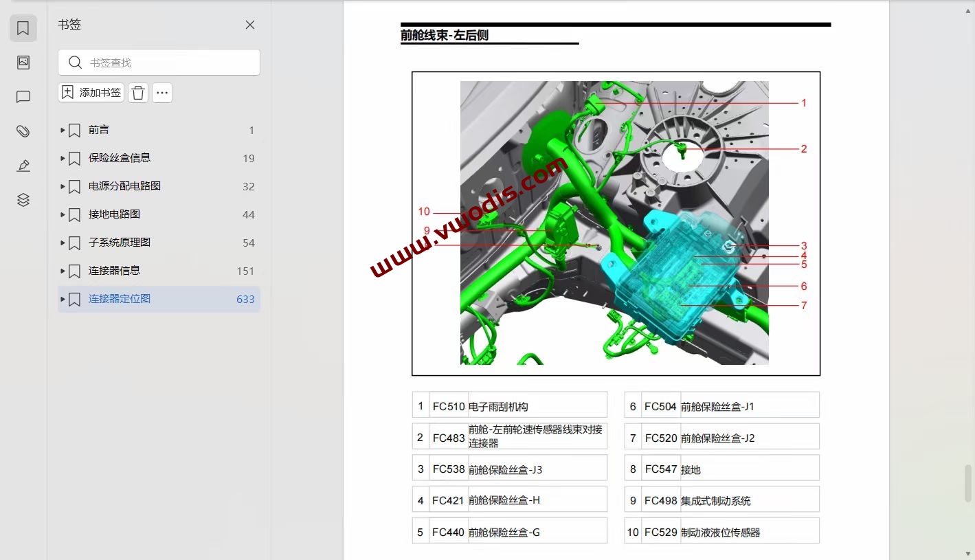The width and height of the screenshot is (975, 560).
Task: Expand the 保险丝盒信息 bookmark
Action: [x=62, y=158]
